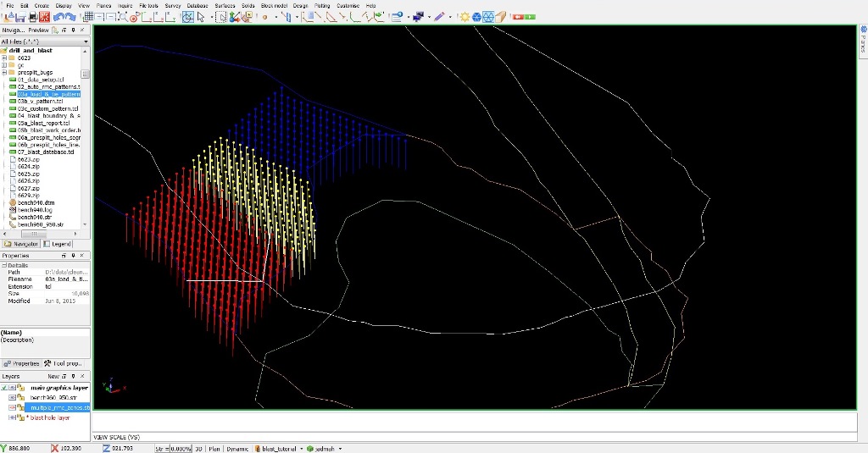The image size is (868, 453).
Task: Expand the presplit_bugs folder node
Action: [4, 73]
